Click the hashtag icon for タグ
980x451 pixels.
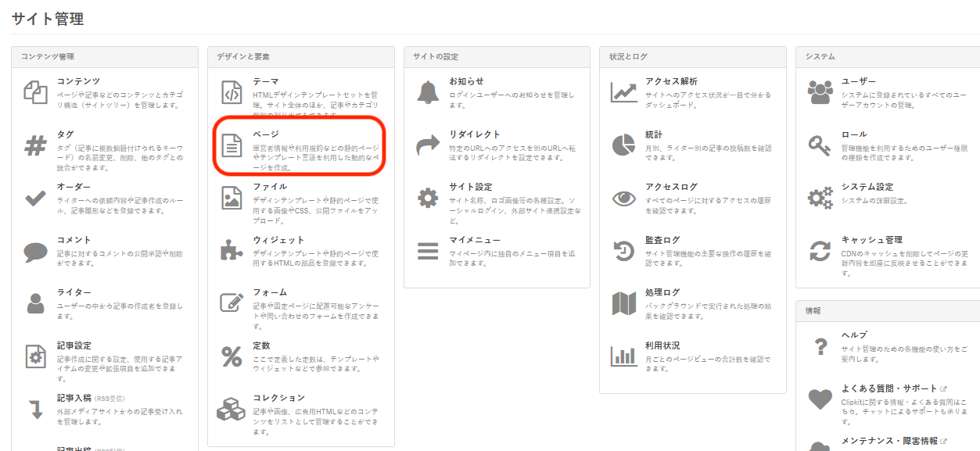[36, 145]
